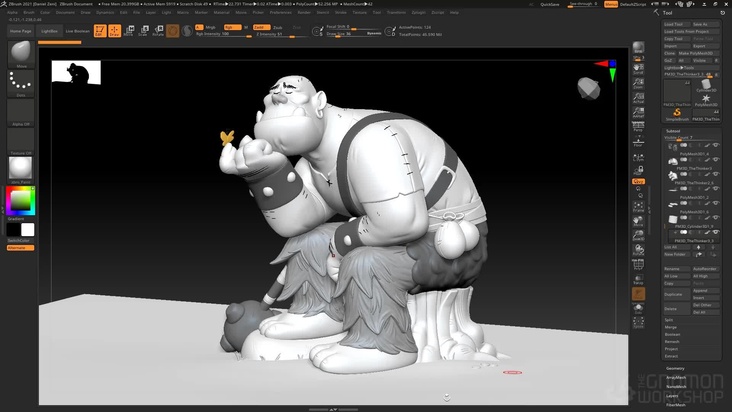Expand the ArrayMesh section

click(676, 377)
